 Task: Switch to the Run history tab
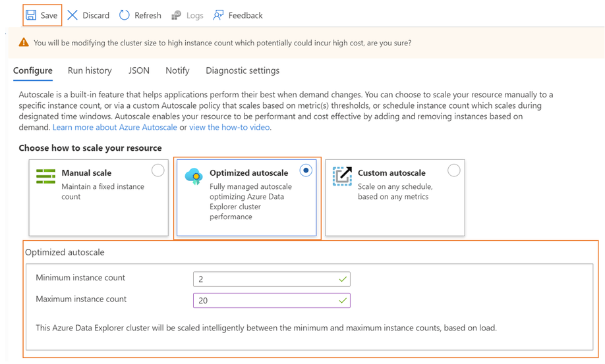pyautogui.click(x=90, y=70)
